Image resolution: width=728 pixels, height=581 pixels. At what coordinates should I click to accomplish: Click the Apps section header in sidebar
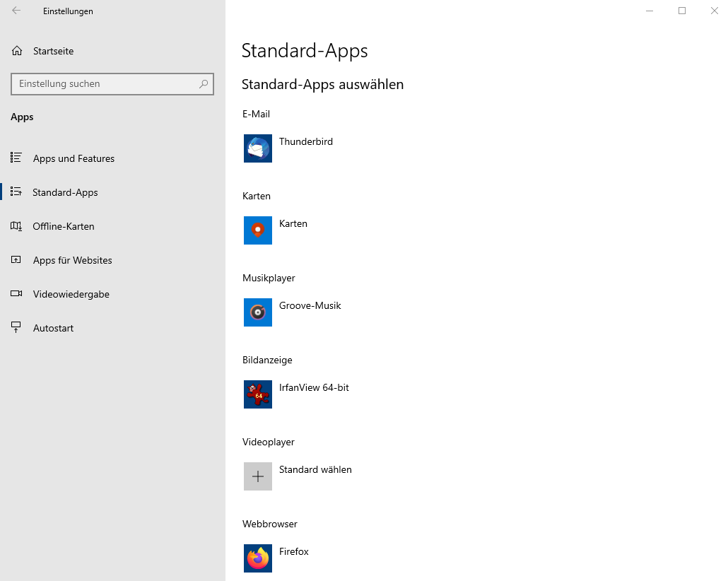[x=22, y=117]
